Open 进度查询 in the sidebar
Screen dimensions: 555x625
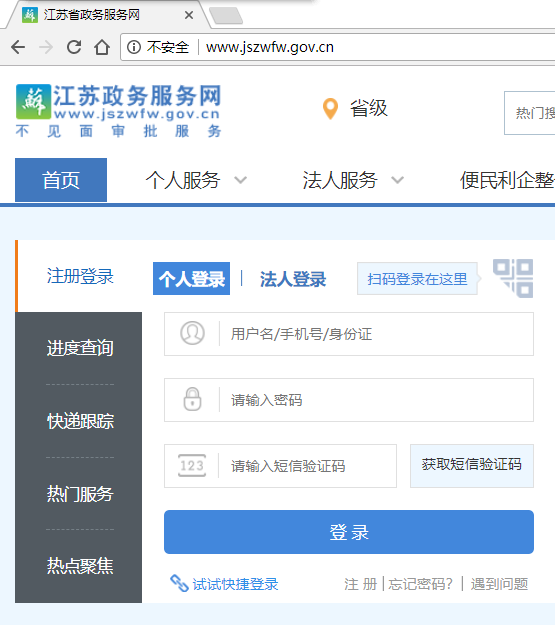pyautogui.click(x=80, y=348)
